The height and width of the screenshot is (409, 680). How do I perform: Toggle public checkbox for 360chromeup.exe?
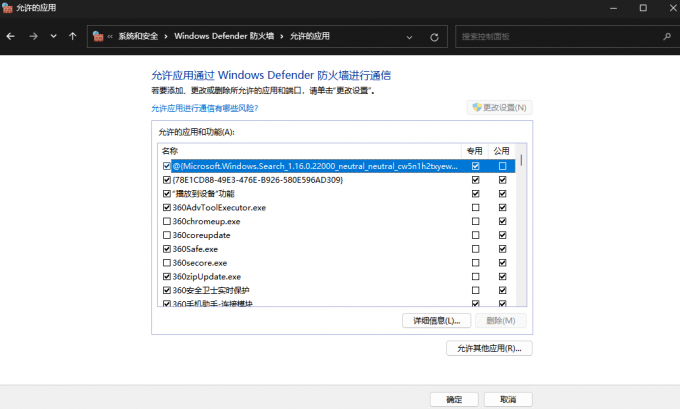(x=503, y=222)
